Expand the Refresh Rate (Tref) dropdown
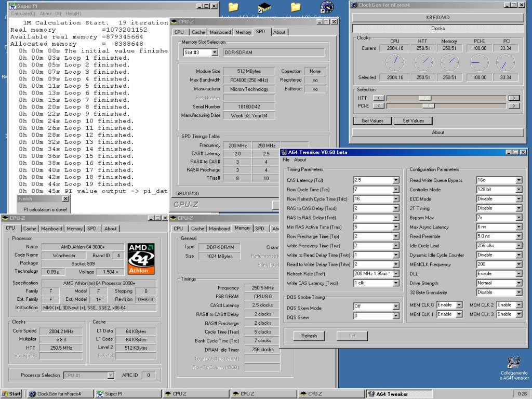The width and height of the screenshot is (532, 399). [396, 274]
